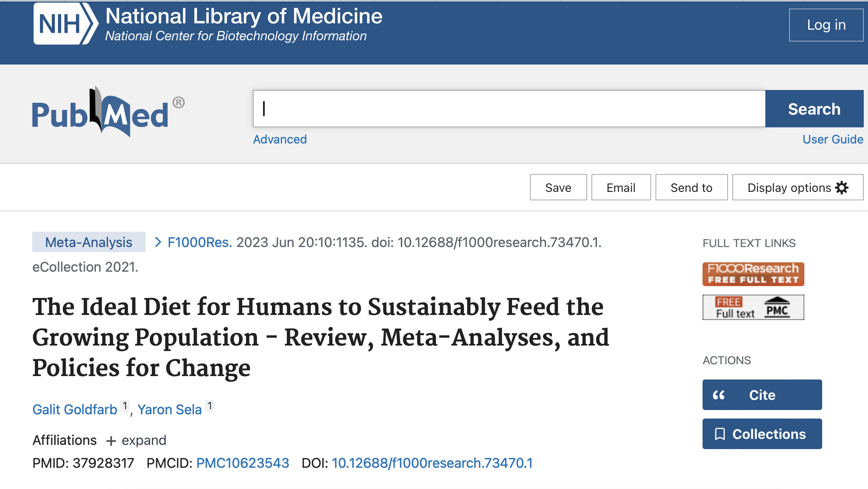Click the Display options gear icon
Viewport: 868px width, 489px height.
point(842,188)
